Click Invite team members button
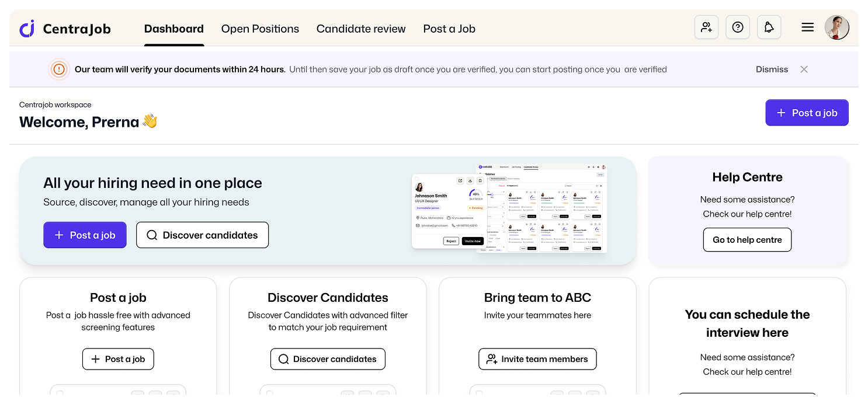 click(x=537, y=359)
